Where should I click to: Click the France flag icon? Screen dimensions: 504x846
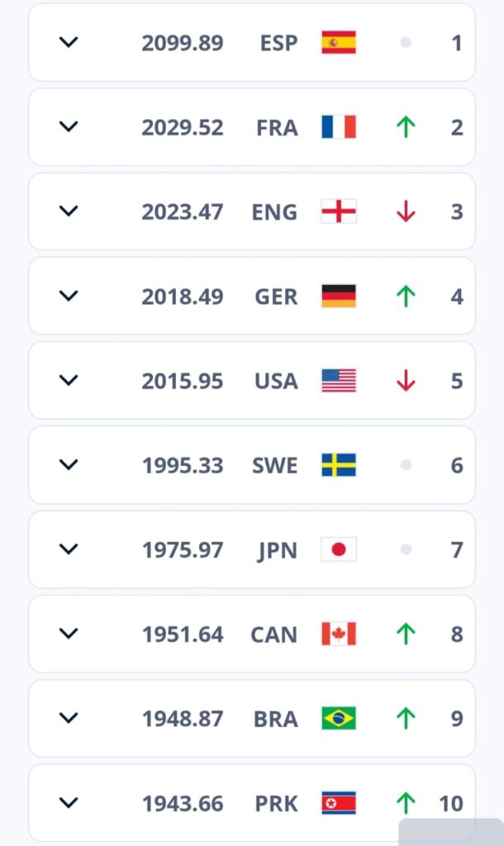coord(339,127)
